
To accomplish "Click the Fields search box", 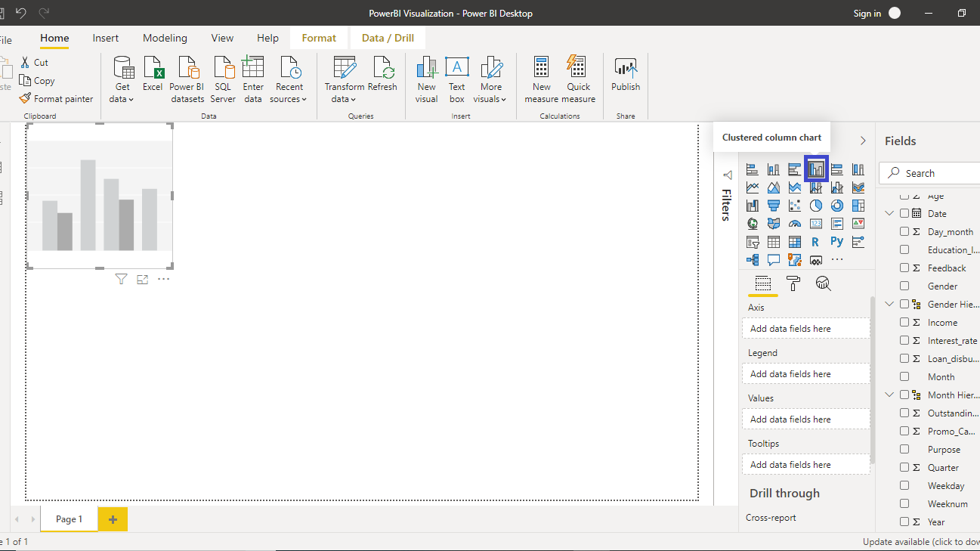I will tap(931, 173).
